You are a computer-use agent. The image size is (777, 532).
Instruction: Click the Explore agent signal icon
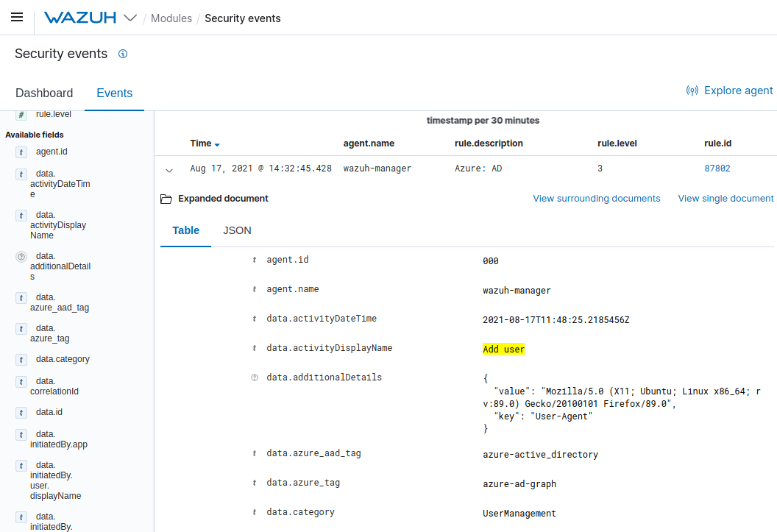click(692, 91)
